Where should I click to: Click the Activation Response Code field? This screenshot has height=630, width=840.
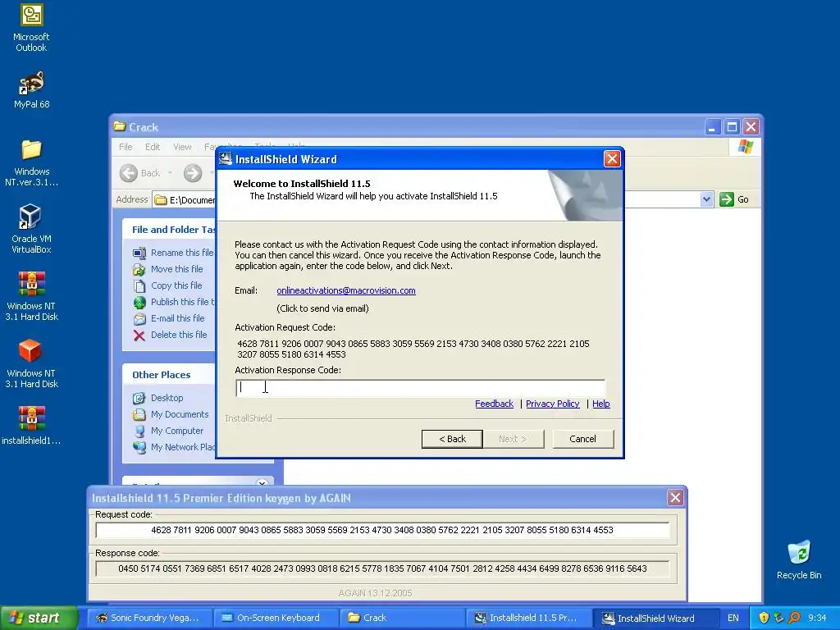[421, 388]
